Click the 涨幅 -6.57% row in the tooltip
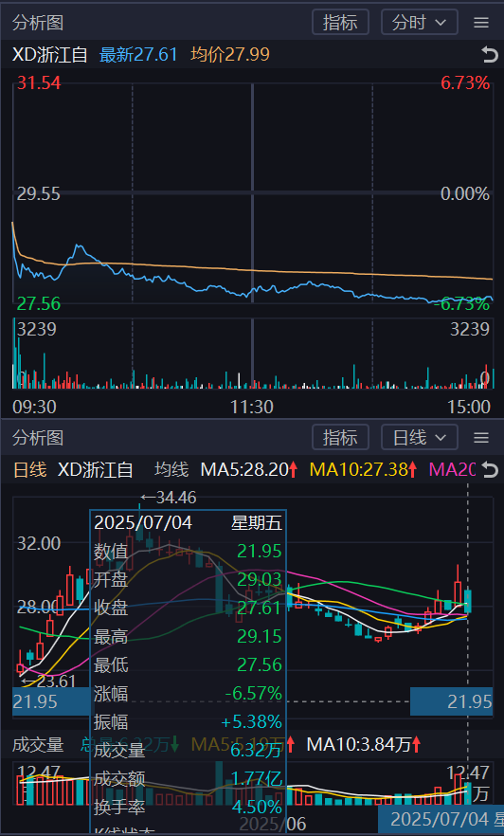Screen dimensions: 504x836 (x=188, y=694)
